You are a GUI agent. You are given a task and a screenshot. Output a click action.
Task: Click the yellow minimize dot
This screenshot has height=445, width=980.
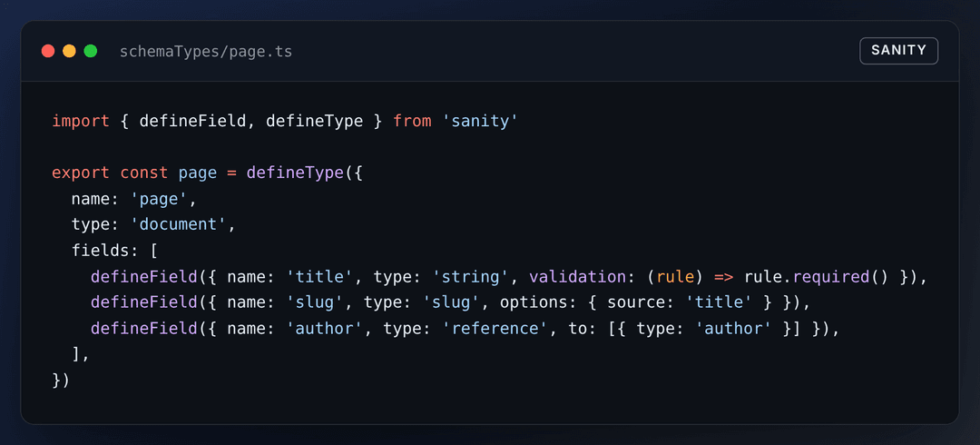click(x=69, y=52)
